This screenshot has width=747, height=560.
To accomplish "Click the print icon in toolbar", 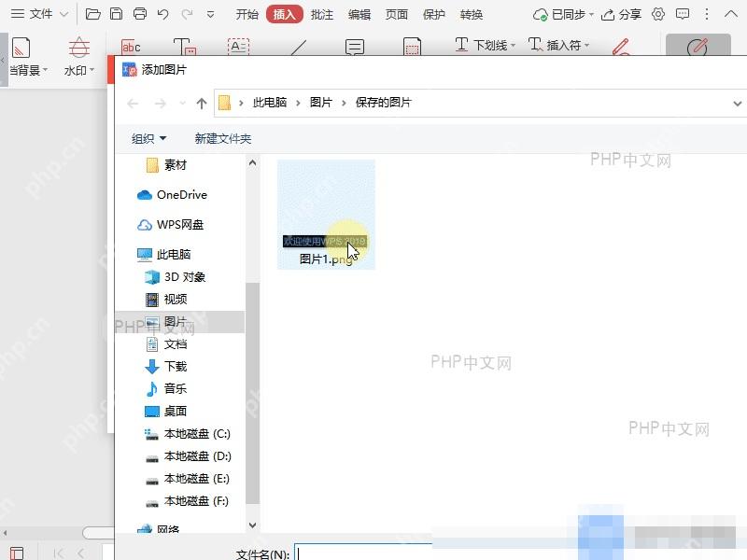I will (x=139, y=14).
